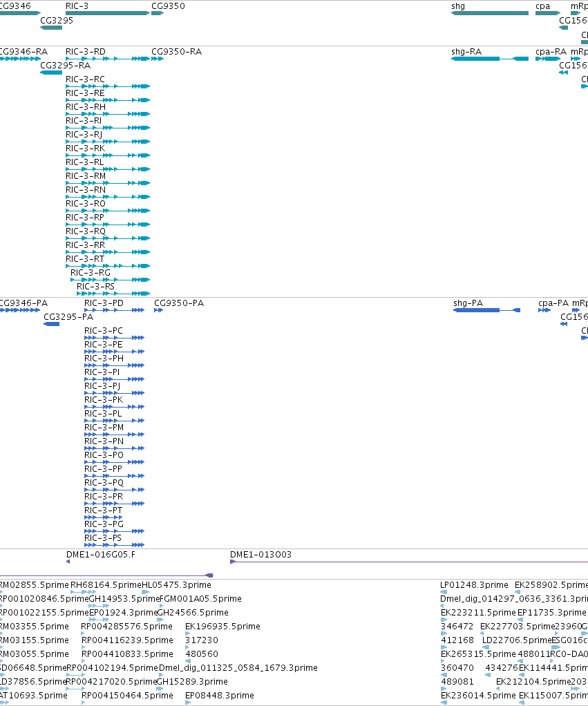The image size is (588, 706).
Task: Select transcript RIC-3-RS
Action: (113, 294)
